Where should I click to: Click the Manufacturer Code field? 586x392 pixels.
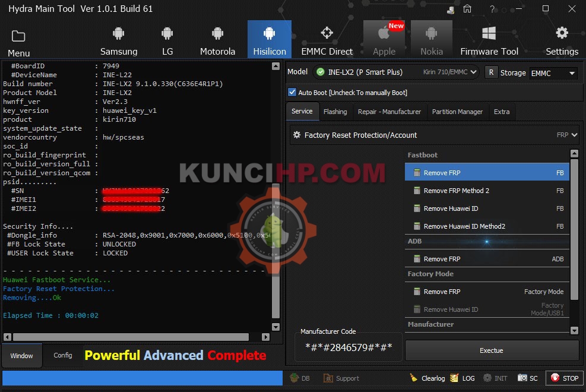pos(349,347)
